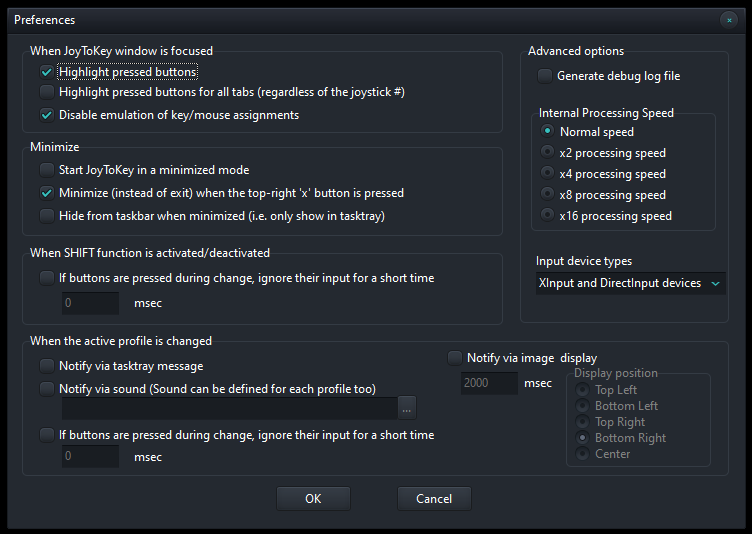
Task: Select Top Left display position
Action: 582,390
